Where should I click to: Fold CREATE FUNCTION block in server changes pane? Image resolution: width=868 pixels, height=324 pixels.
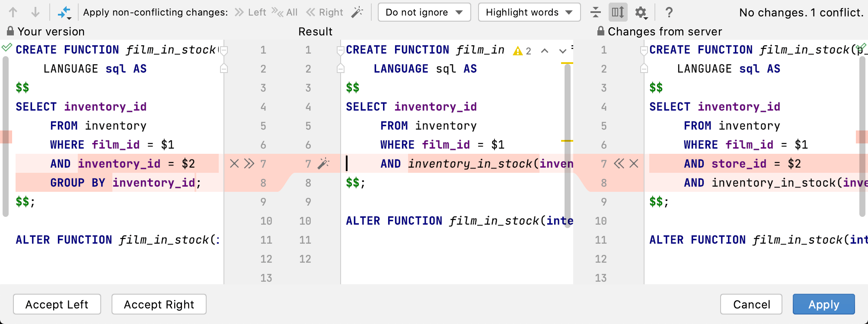pos(644,50)
